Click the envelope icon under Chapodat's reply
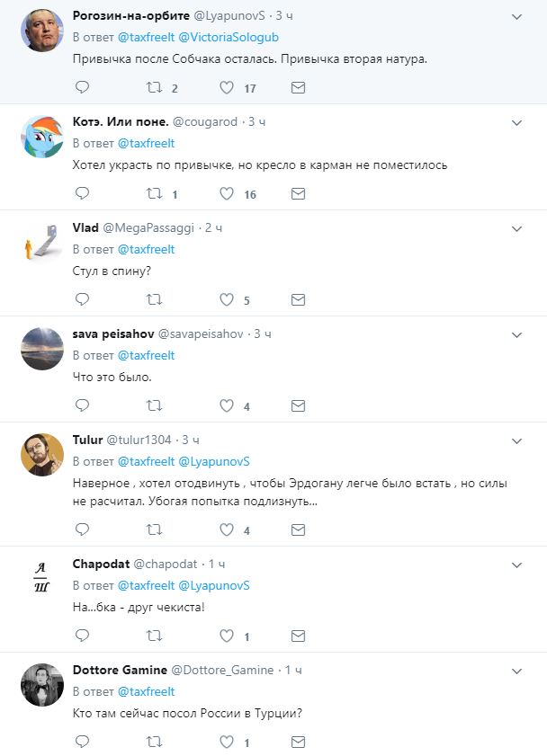 pyautogui.click(x=296, y=636)
